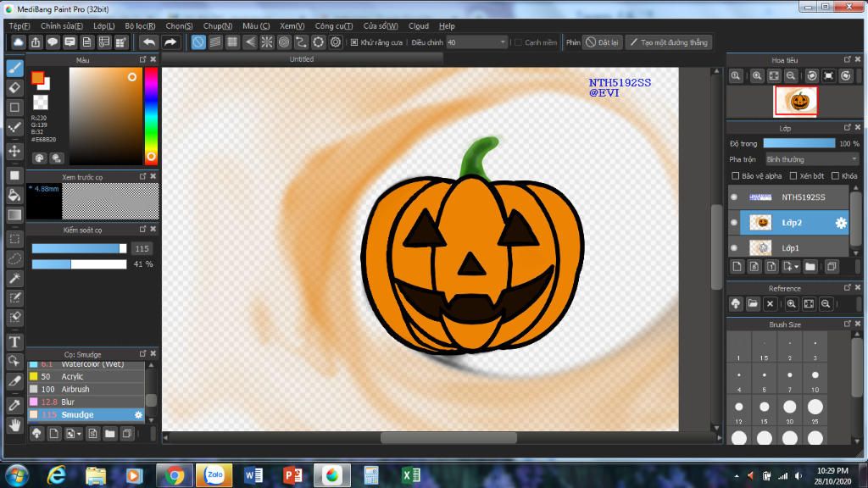Undock the Màu color panel
Image resolution: width=868 pixels, height=488 pixels.
tap(142, 59)
